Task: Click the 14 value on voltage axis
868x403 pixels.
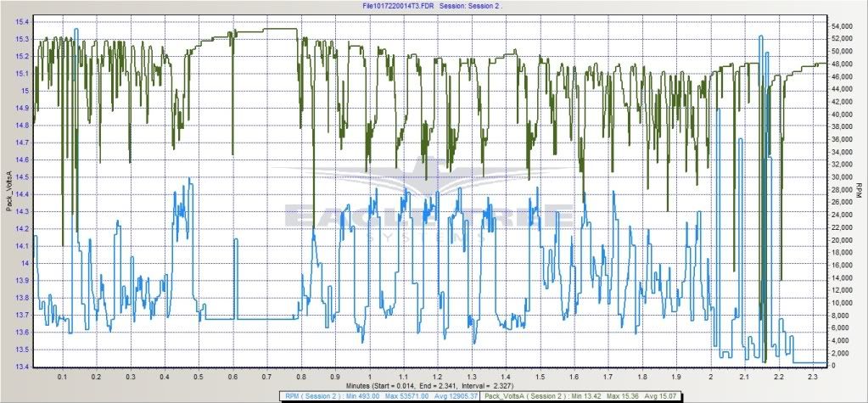Action: pyautogui.click(x=25, y=263)
